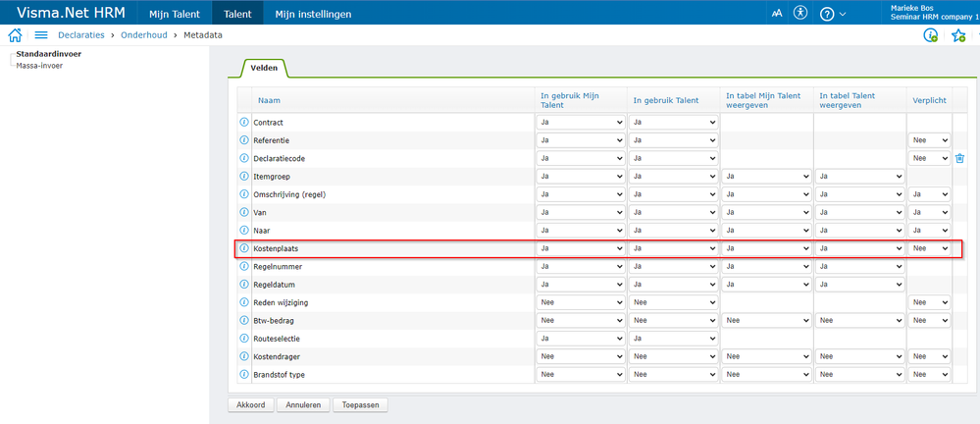Screen dimensions: 980x424
Task: Click the add info icon in breadcrumb bar
Action: pos(931,35)
